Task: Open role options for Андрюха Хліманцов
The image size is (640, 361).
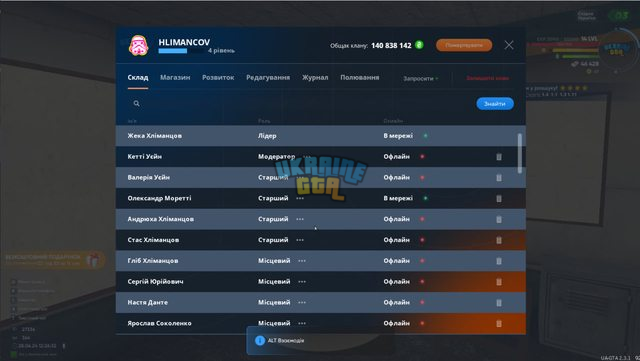Action: (x=300, y=219)
